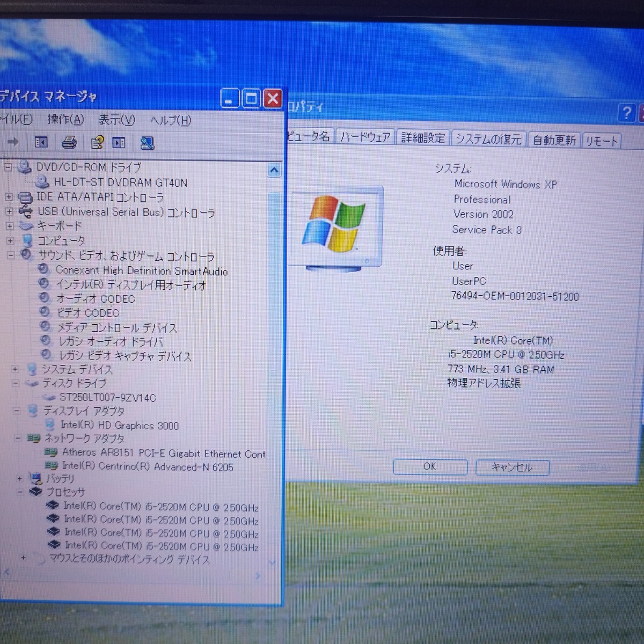This screenshot has height=644, width=644.
Task: Select Atheros AR8151 Ethernet controller
Action: [x=163, y=453]
